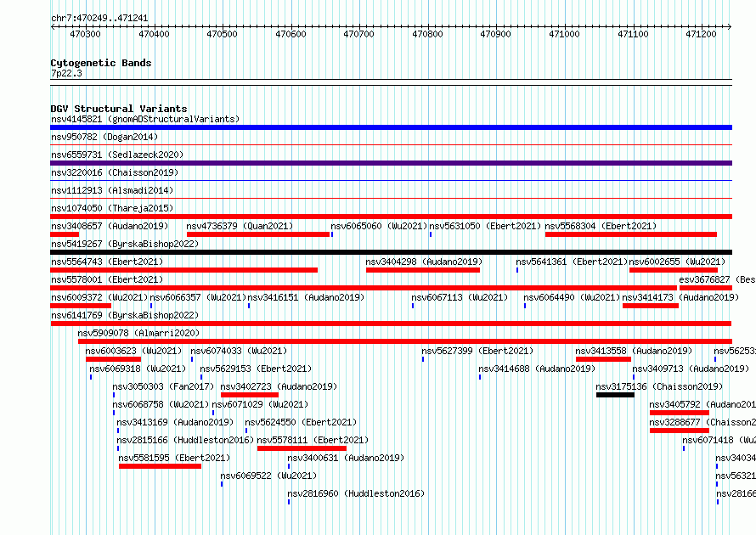Select nsv6009372 (Wu2021) variant
The image size is (756, 535).
pyautogui.click(x=99, y=297)
